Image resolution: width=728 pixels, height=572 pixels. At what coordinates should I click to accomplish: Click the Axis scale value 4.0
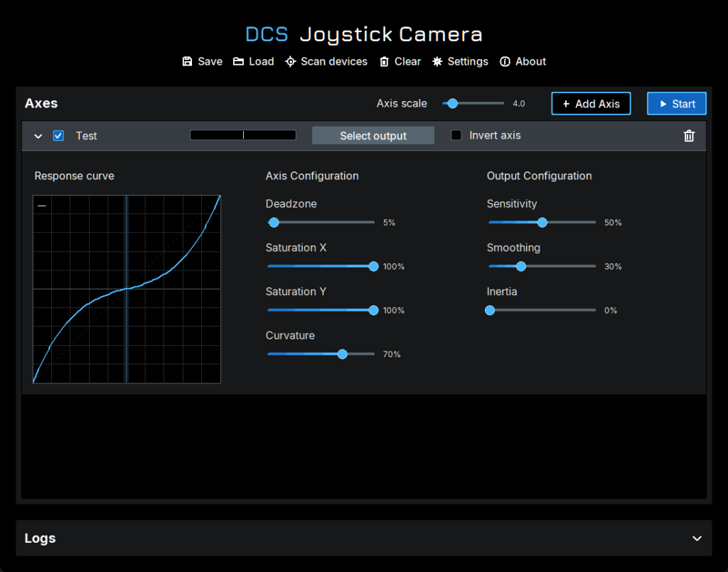(x=518, y=104)
